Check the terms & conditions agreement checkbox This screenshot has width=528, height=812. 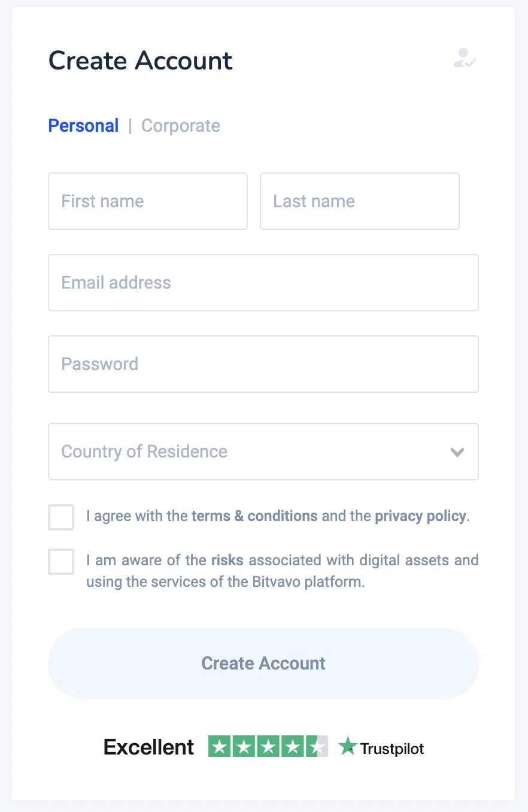[61, 517]
